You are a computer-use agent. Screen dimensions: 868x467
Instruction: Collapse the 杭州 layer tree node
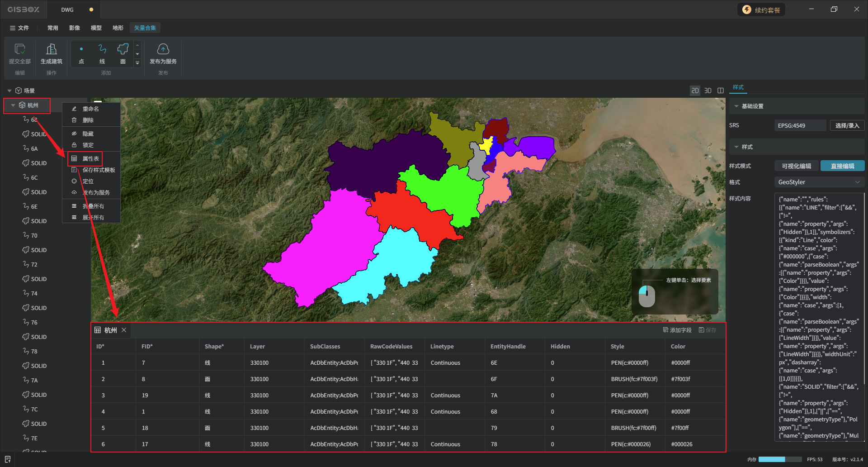point(13,105)
